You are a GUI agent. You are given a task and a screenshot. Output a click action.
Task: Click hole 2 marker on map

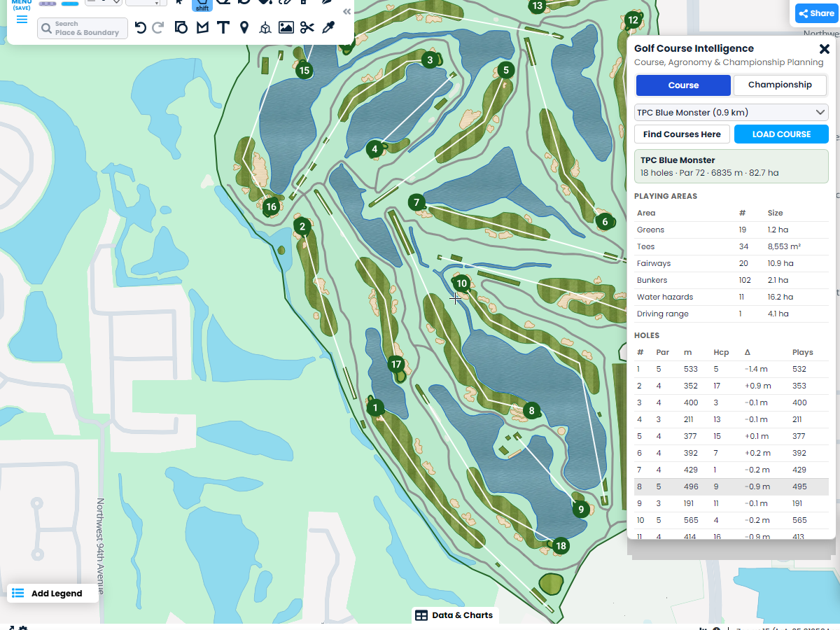[x=302, y=226]
